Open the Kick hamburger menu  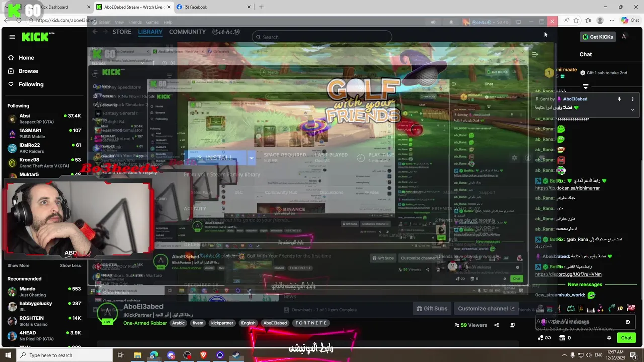click(12, 37)
